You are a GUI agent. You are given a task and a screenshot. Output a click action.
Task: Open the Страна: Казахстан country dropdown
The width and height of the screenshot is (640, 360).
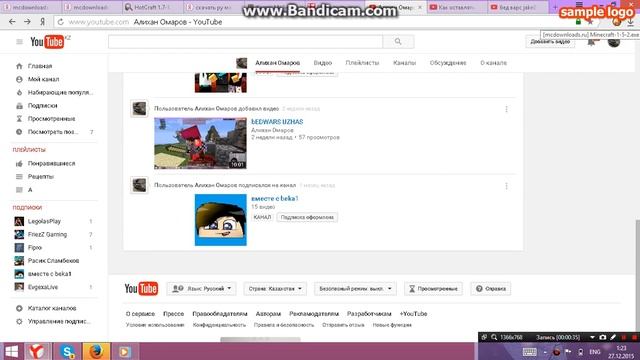pyautogui.click(x=275, y=289)
